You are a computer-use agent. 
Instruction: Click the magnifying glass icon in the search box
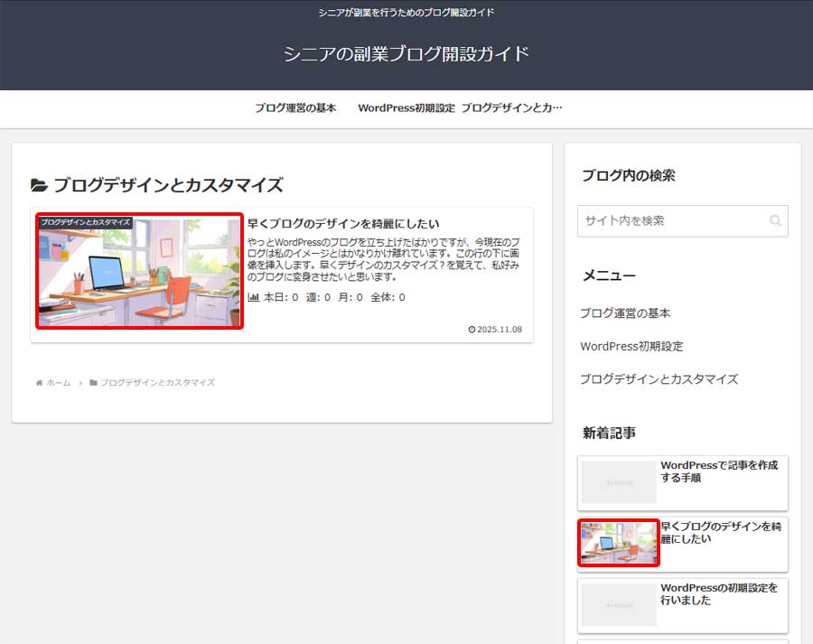(775, 220)
